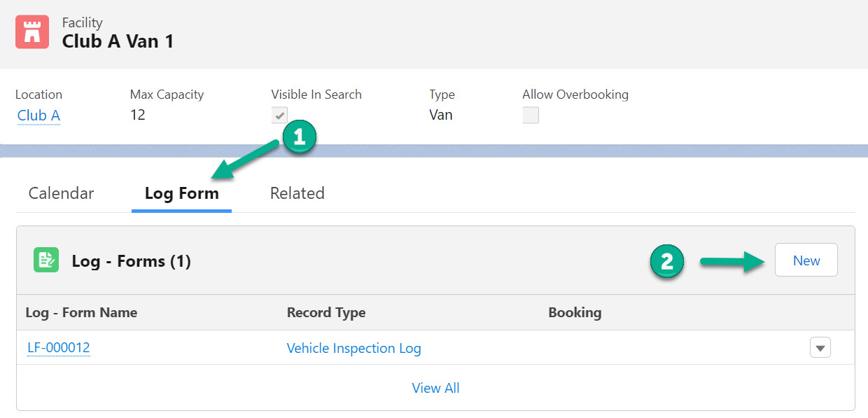
Task: Switch to the Related tab
Action: 297,193
